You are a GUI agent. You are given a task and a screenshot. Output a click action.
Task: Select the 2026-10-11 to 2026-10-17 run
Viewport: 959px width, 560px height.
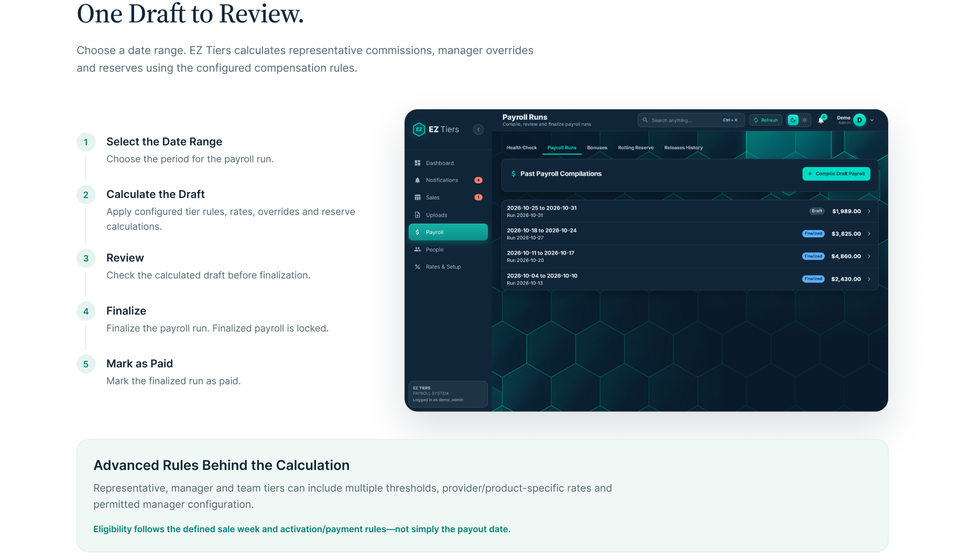click(x=690, y=256)
